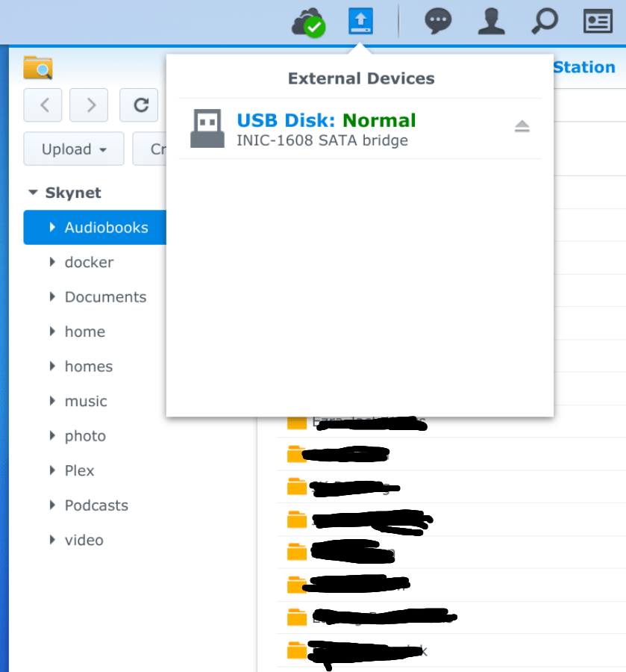The width and height of the screenshot is (626, 672).
Task: Click the search magnifier icon
Action: 544,22
